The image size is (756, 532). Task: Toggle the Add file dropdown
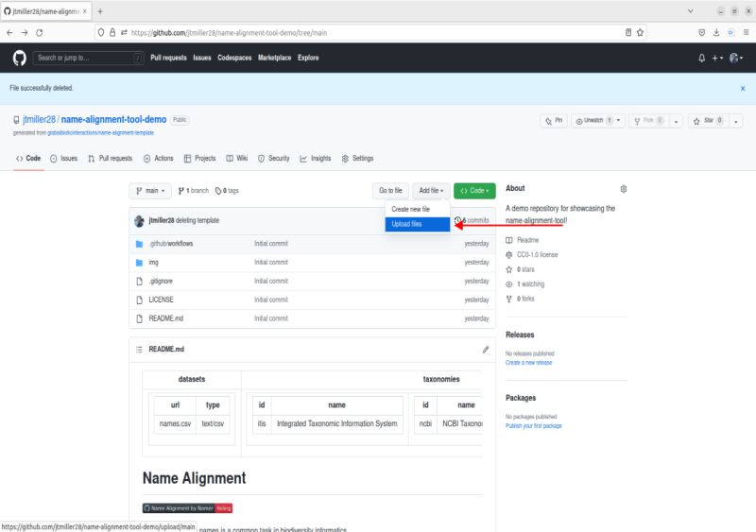coord(431,191)
